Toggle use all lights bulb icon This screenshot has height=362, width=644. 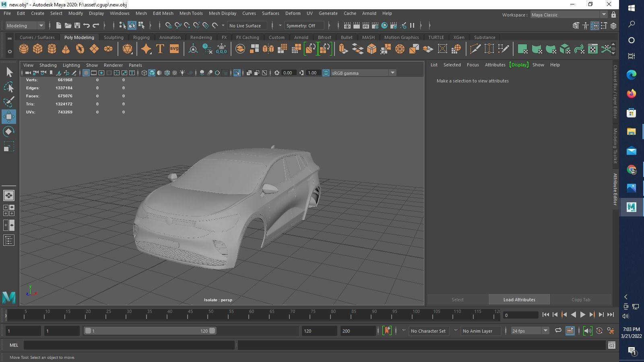182,73
